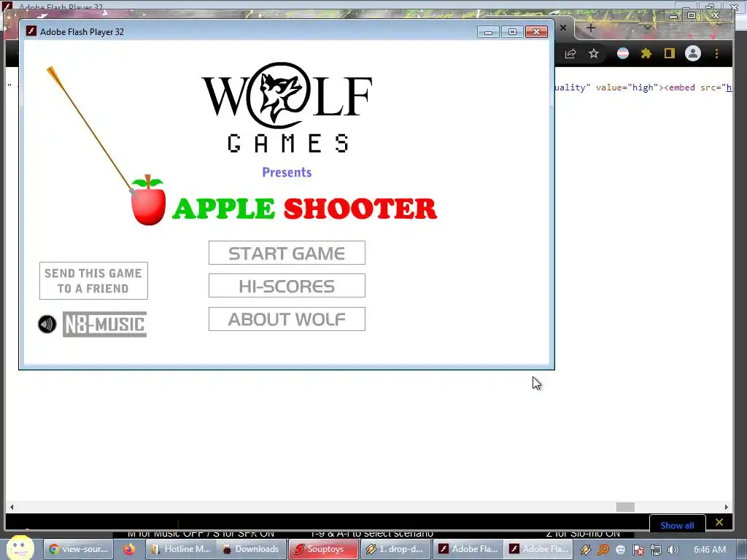
Task: Click the scroll left arrow
Action: (x=12, y=507)
